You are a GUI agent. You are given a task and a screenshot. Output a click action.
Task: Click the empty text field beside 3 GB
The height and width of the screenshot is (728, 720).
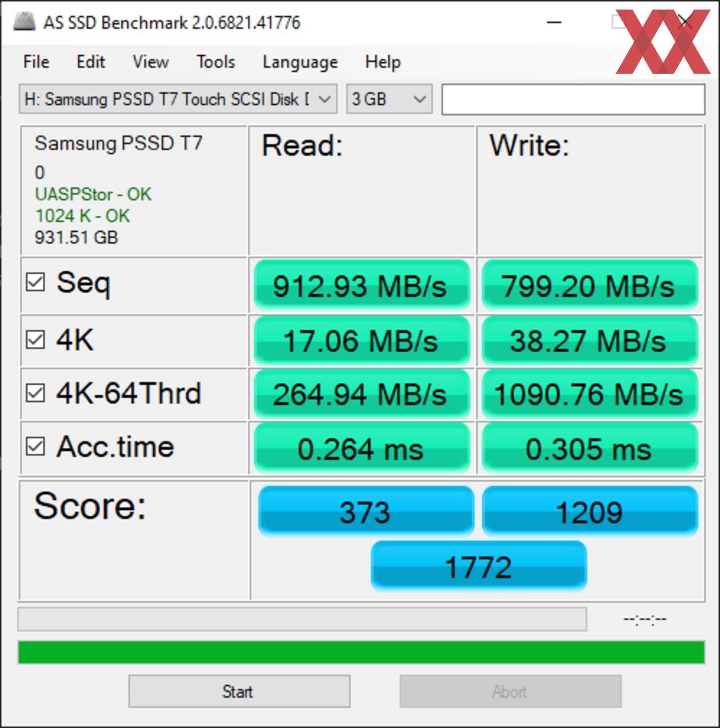pos(573,99)
